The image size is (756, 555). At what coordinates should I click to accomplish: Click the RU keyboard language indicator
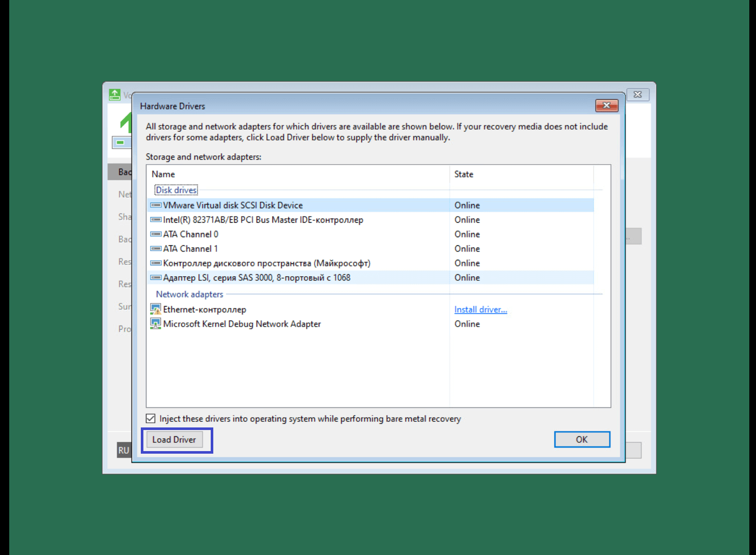pos(124,450)
